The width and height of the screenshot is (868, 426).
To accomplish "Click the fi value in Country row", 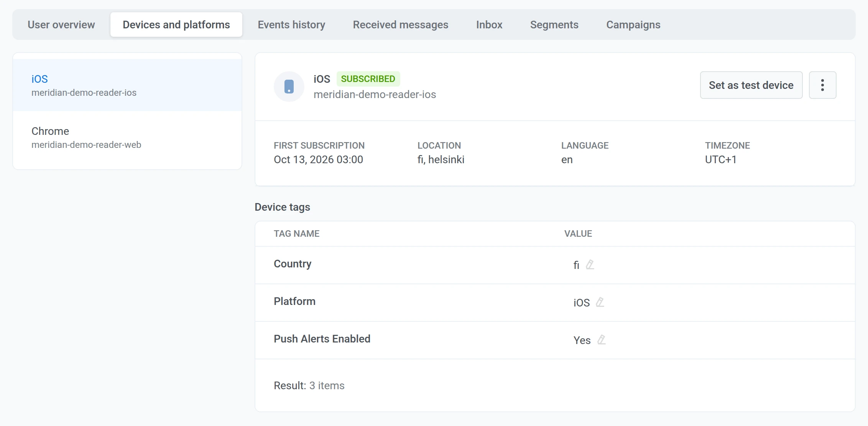I will click(576, 265).
